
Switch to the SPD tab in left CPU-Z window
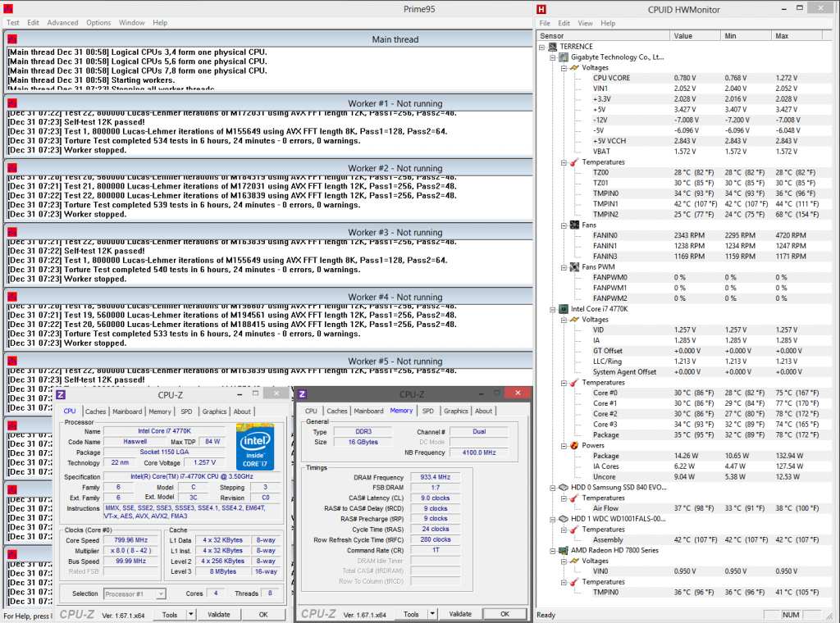click(x=186, y=412)
